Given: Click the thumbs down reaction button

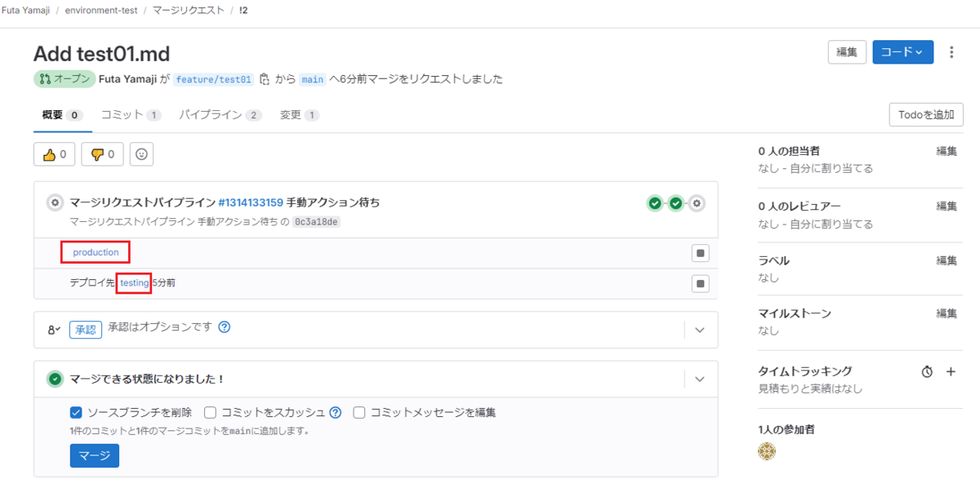Looking at the screenshot, I should 102,153.
